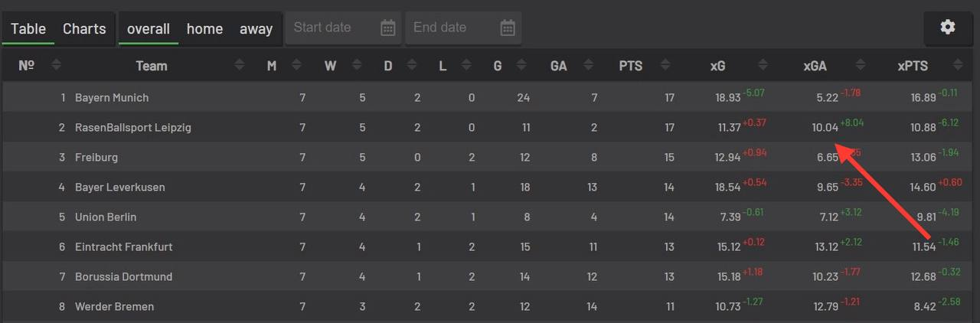The width and height of the screenshot is (980, 323).
Task: Select the Table tab
Action: click(x=28, y=28)
